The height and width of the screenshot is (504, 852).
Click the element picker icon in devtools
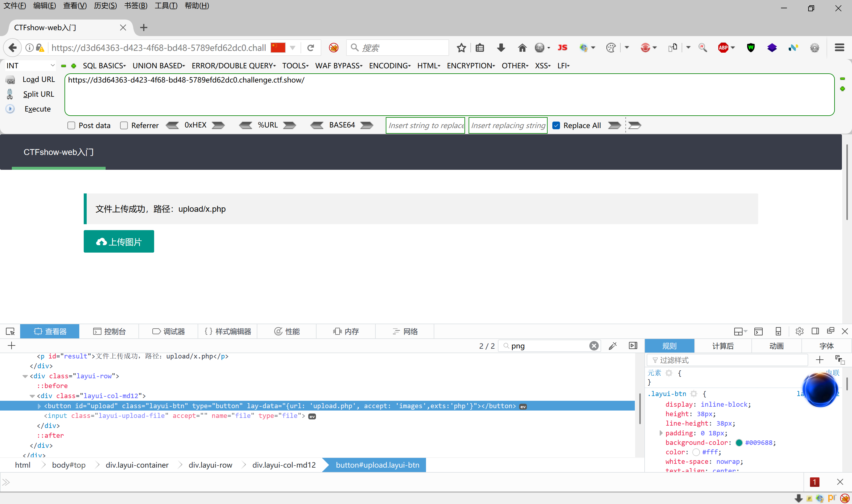coord(10,331)
